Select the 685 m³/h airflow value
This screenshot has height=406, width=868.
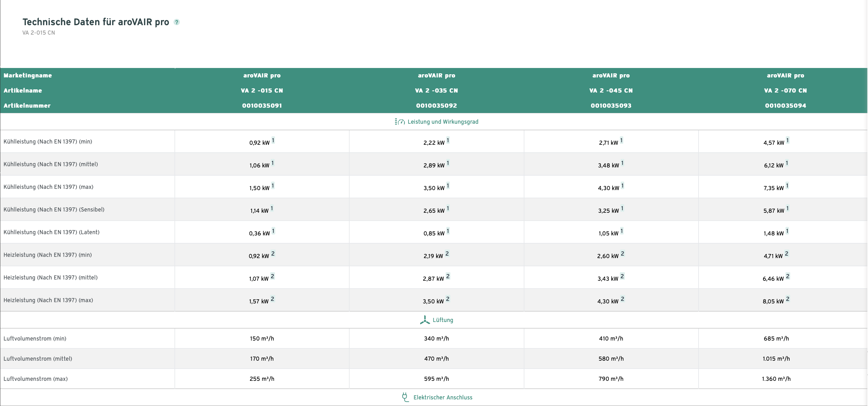coord(776,339)
